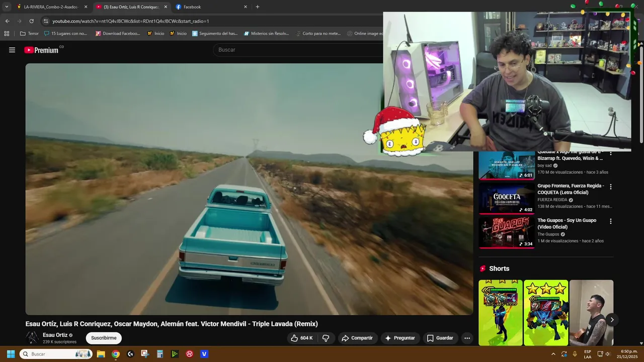Open Esau Ortiz channel avatar

32,338
